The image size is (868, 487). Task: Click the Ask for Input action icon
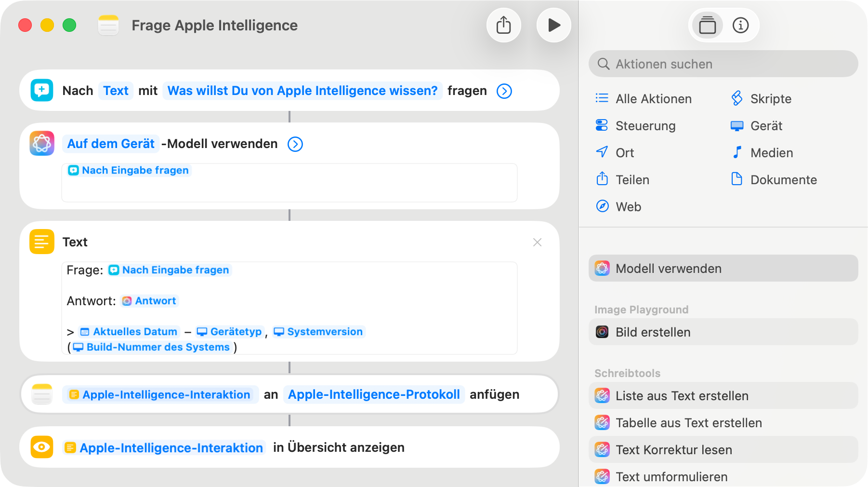coord(42,90)
